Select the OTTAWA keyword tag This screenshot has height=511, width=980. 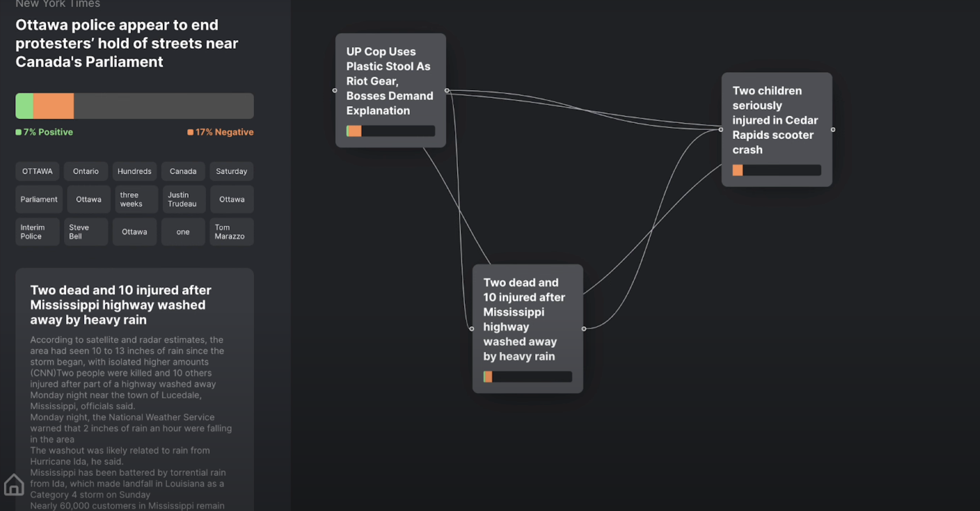[x=37, y=171]
